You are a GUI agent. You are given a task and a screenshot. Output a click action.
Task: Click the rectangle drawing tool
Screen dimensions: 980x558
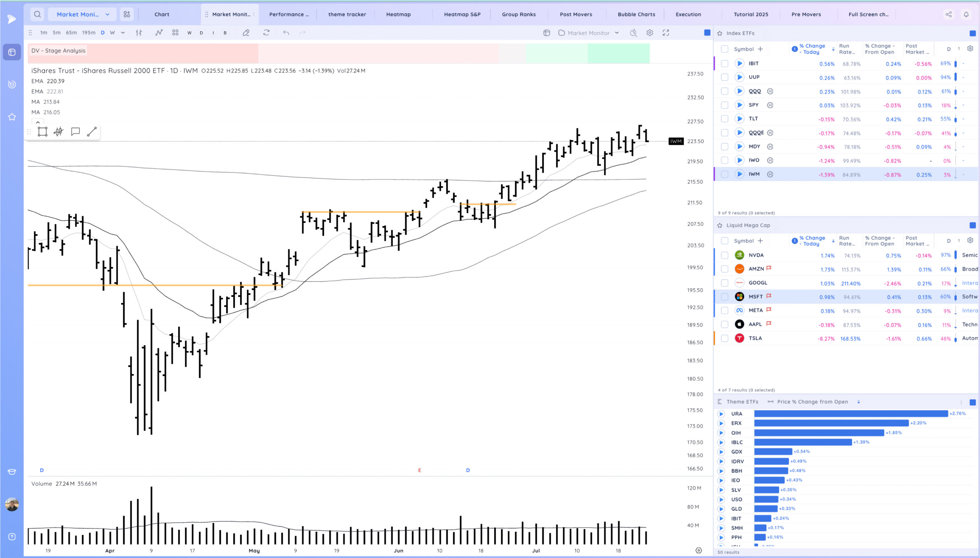pos(42,132)
